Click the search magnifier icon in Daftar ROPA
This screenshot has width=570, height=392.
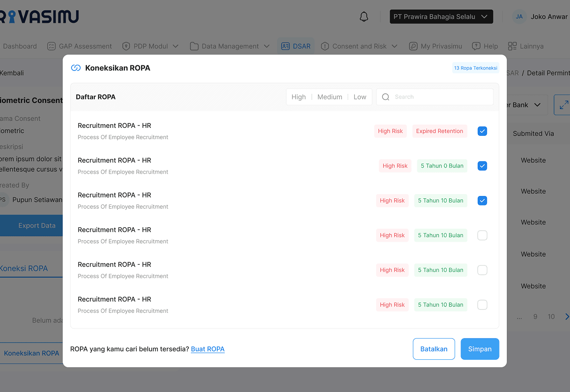tap(385, 97)
